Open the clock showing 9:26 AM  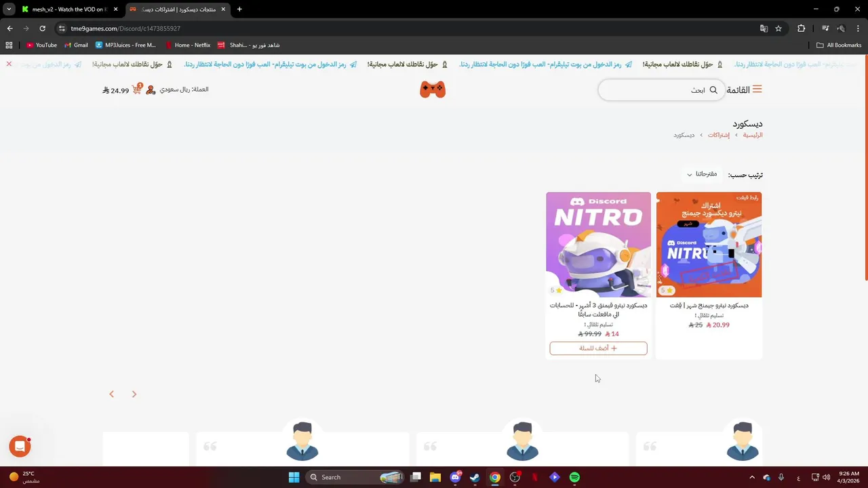pos(849,477)
